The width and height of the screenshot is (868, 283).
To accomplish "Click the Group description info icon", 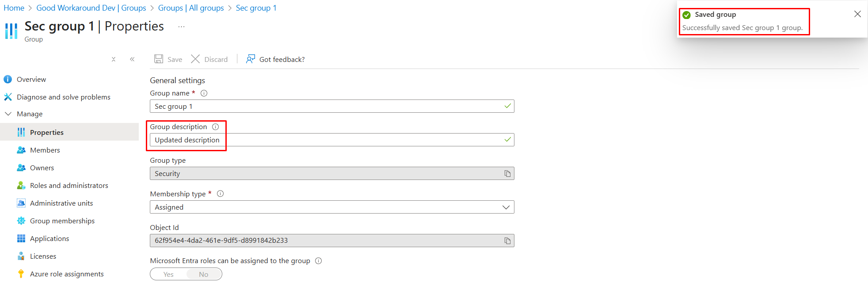I will pyautogui.click(x=216, y=127).
